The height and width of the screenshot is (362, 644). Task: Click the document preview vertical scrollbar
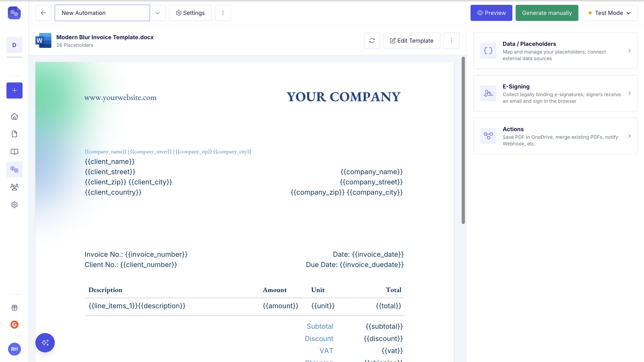[x=463, y=140]
